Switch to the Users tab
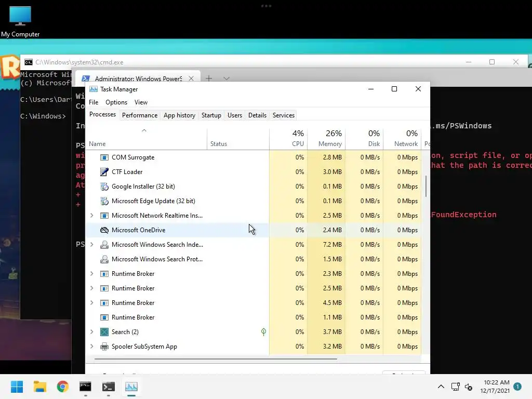This screenshot has width=532, height=399. tap(235, 115)
